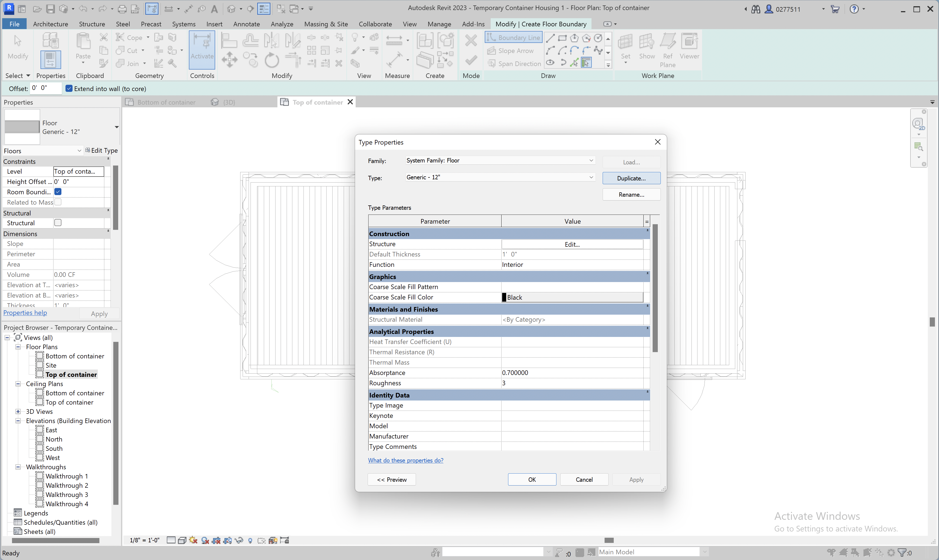This screenshot has height=560, width=939.
Task: Select the Rectangle draw tool
Action: pyautogui.click(x=562, y=38)
